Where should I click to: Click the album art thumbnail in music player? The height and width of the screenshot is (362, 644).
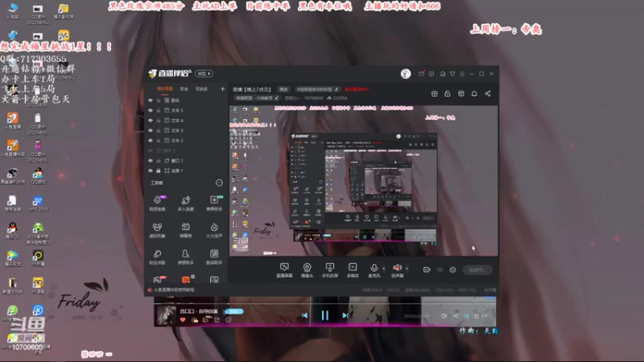pos(167,315)
